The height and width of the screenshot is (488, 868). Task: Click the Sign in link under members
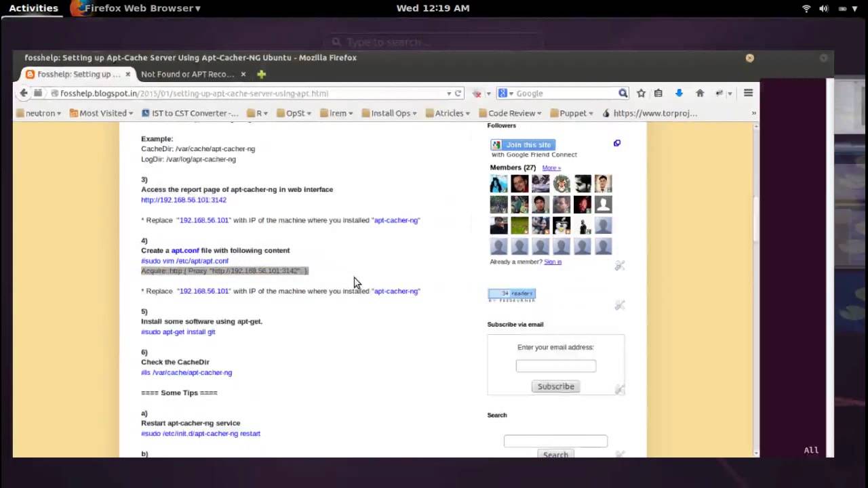coord(553,262)
